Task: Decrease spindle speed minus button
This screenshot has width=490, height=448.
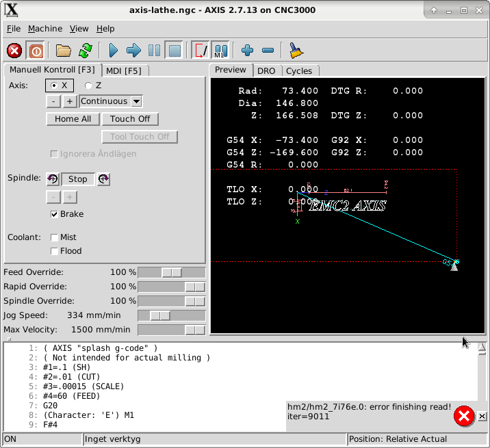Action: (53, 197)
